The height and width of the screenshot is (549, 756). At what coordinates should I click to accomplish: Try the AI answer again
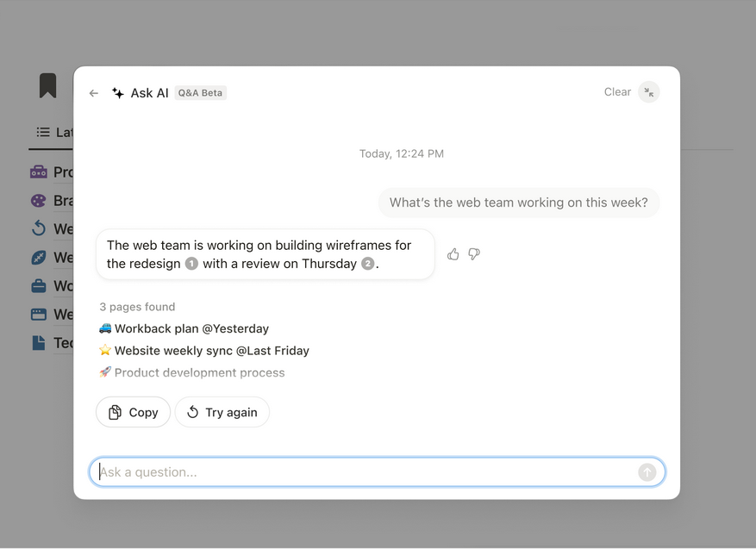pyautogui.click(x=222, y=412)
